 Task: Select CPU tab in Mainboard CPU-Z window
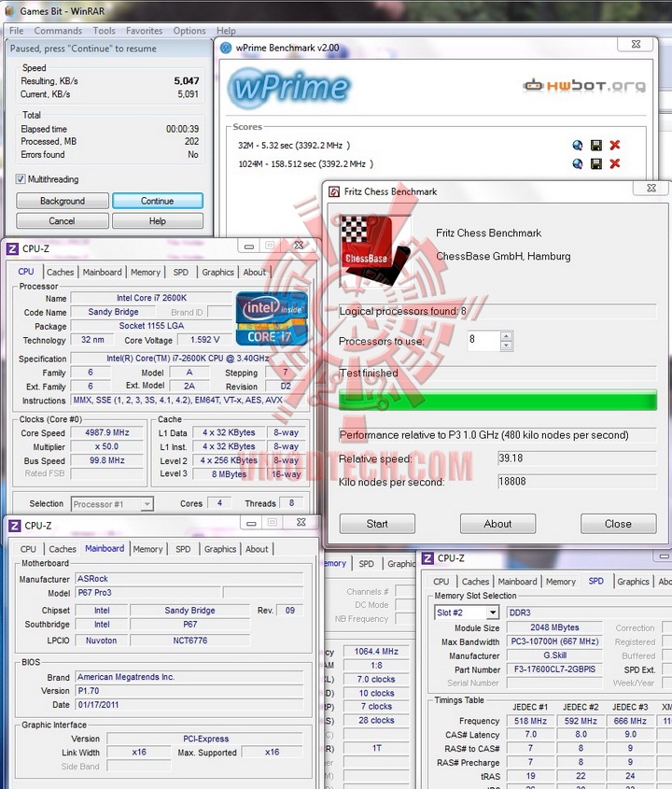coord(28,549)
